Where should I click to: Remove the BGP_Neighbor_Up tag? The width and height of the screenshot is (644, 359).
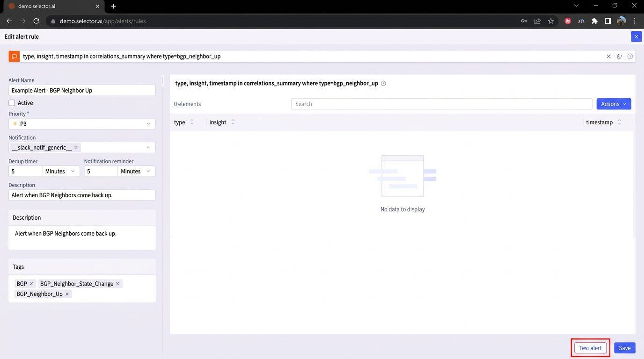click(x=67, y=294)
